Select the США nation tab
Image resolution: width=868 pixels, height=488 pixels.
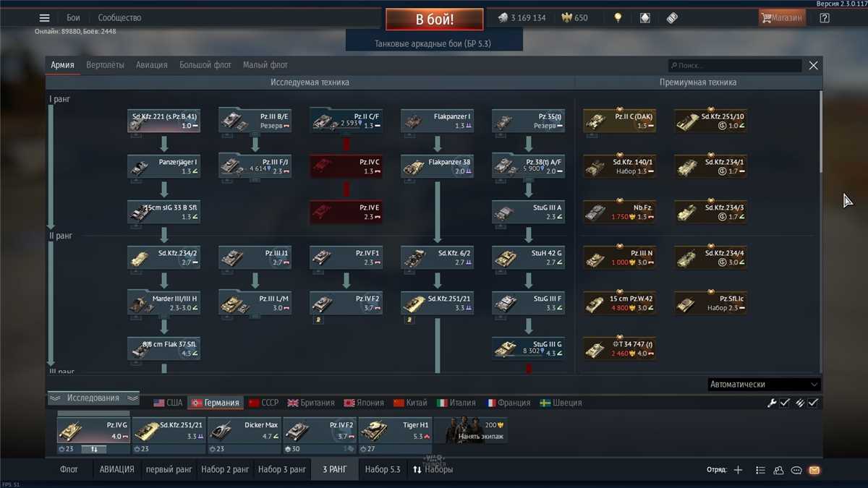(169, 403)
